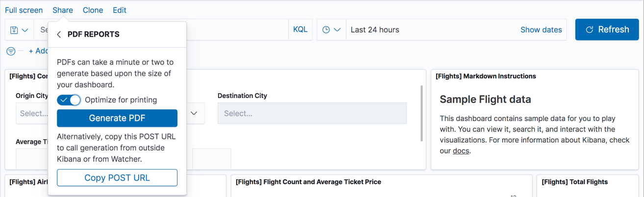Click the Copy POST URL button
Image resolution: width=644 pixels, height=197 pixels.
[x=117, y=178]
